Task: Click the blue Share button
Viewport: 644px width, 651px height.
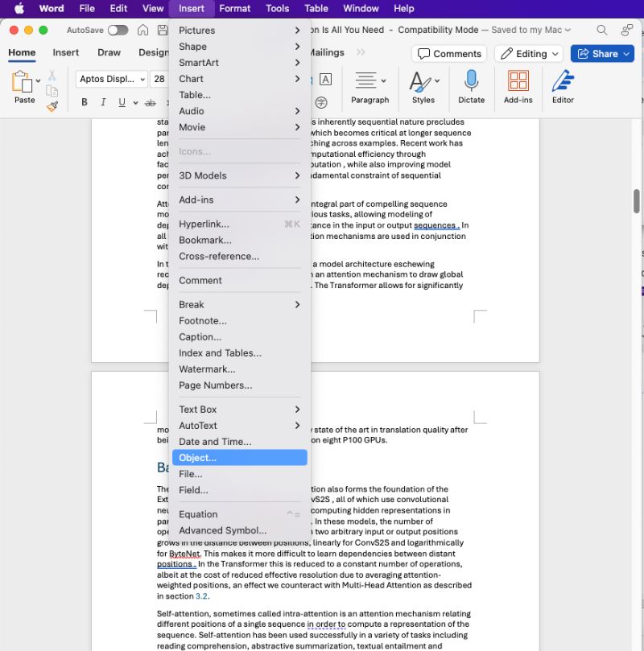Action: pyautogui.click(x=602, y=53)
